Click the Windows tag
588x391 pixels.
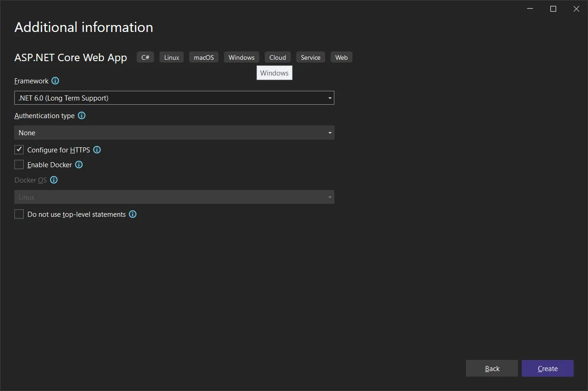click(x=242, y=57)
